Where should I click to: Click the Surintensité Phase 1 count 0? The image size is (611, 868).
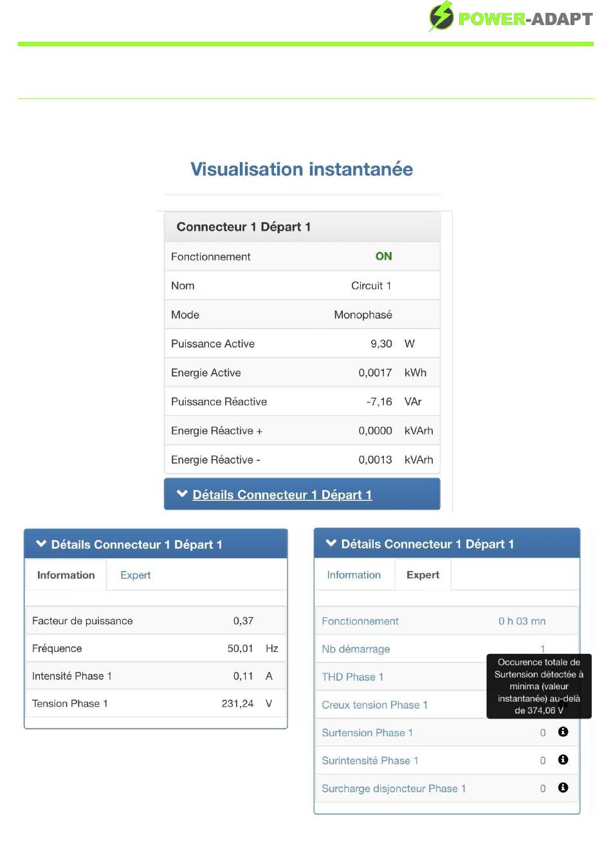click(x=543, y=761)
